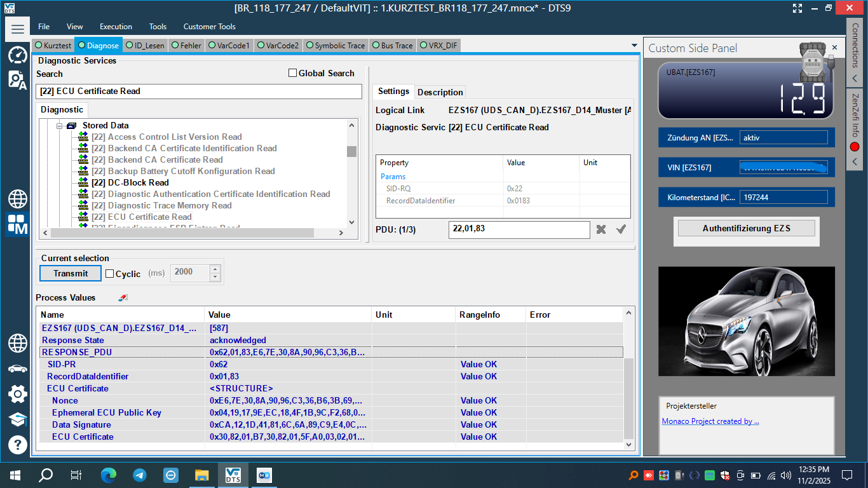This screenshot has width=868, height=488.
Task: Enable the Cyclic transmission checkbox
Action: click(x=111, y=274)
